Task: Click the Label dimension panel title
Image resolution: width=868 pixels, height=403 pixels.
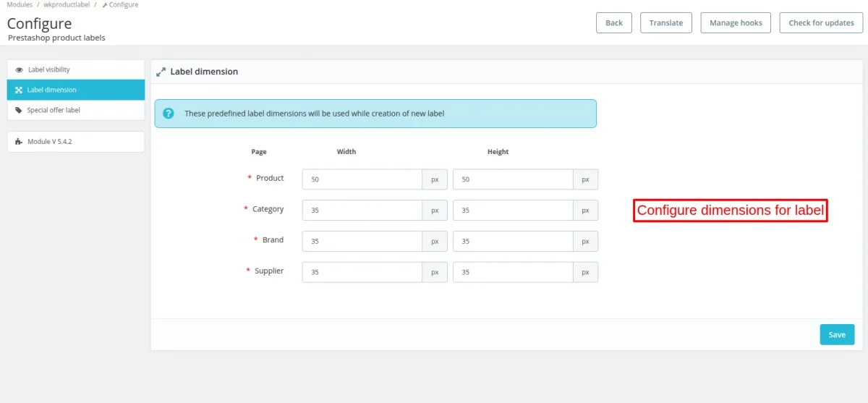Action: (x=204, y=72)
